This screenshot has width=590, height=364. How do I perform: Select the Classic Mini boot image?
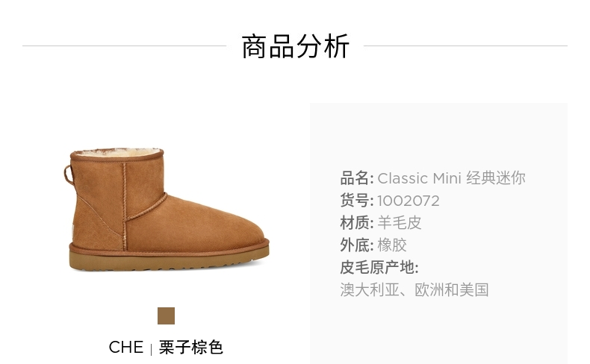[x=167, y=210]
